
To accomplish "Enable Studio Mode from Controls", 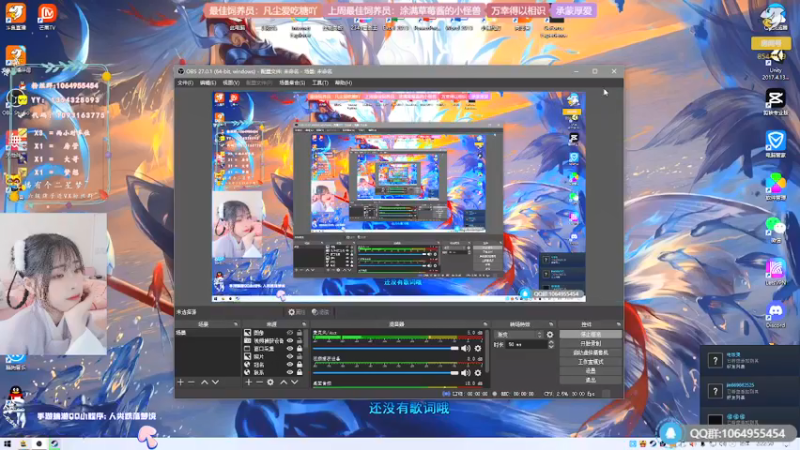I will coord(590,362).
